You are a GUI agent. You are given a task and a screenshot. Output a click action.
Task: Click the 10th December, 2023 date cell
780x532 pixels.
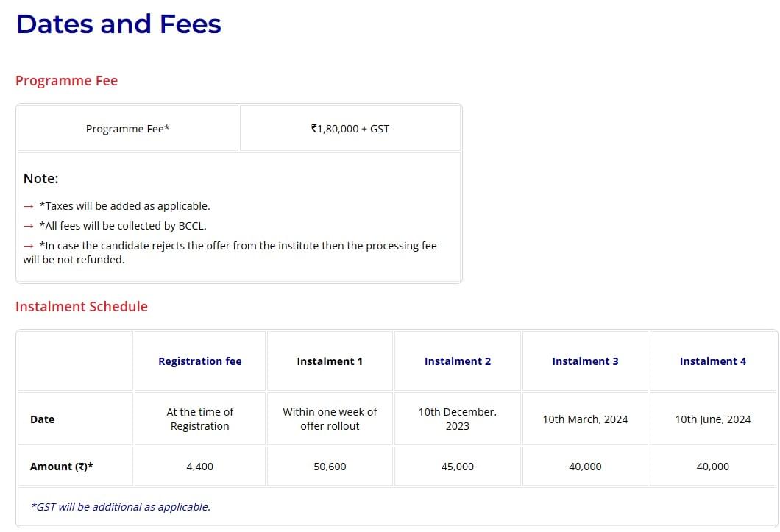click(x=457, y=419)
